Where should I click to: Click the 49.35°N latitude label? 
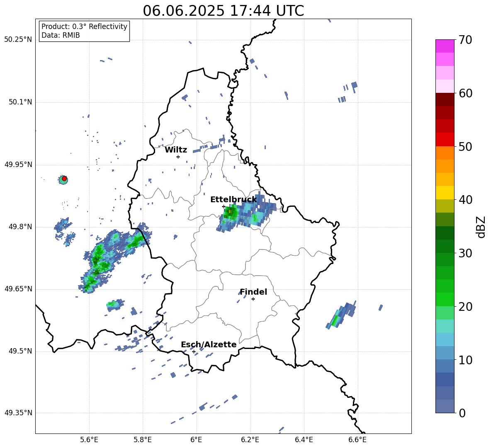[18, 413]
